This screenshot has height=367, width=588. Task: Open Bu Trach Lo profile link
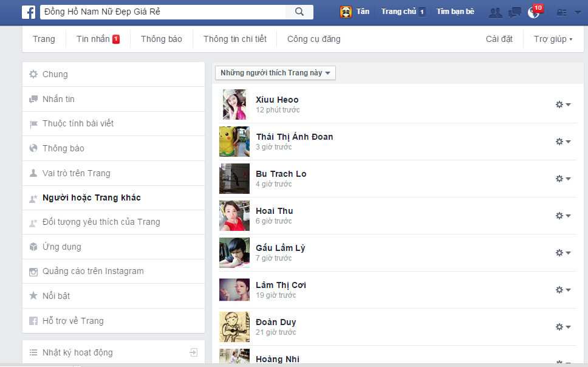[281, 174]
